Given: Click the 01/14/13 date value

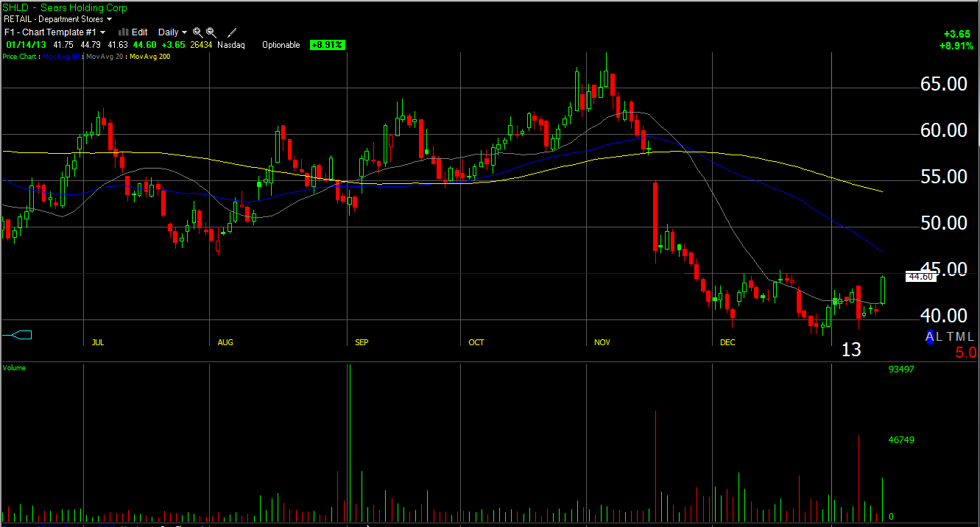Looking at the screenshot, I should [27, 45].
